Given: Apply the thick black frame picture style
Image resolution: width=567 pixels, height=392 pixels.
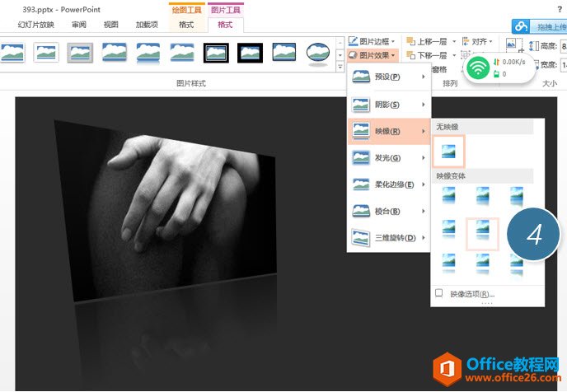Looking at the screenshot, I should 251,54.
